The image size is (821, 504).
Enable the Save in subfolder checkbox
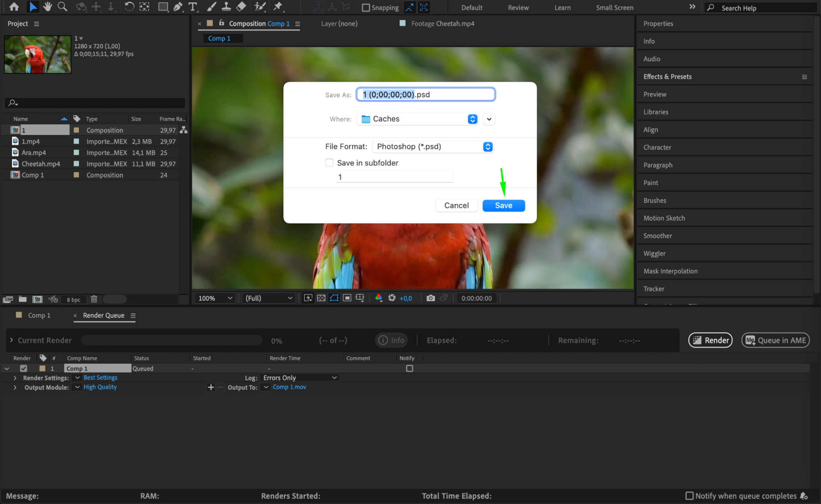tap(329, 163)
